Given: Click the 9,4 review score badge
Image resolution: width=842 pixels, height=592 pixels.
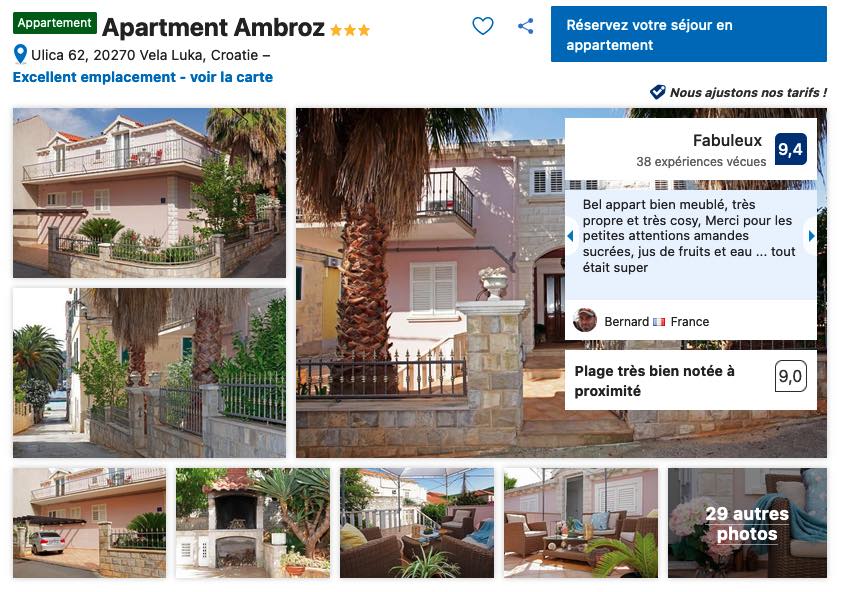Looking at the screenshot, I should (790, 149).
